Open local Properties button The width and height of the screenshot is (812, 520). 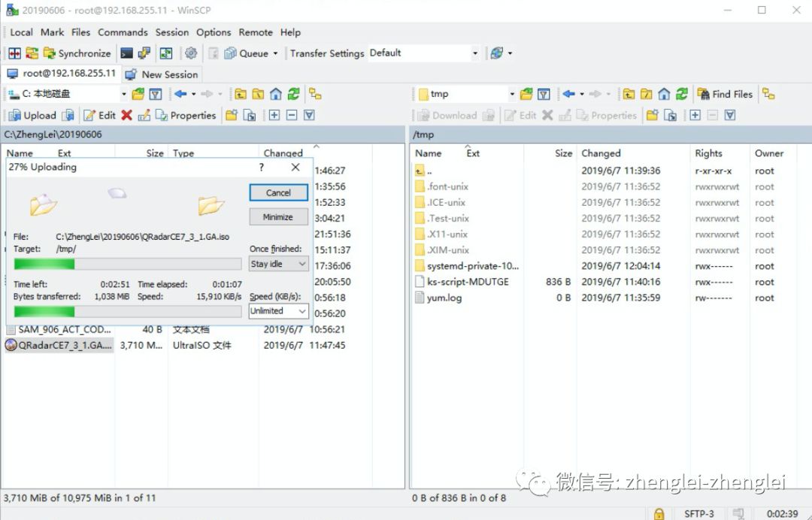point(186,116)
